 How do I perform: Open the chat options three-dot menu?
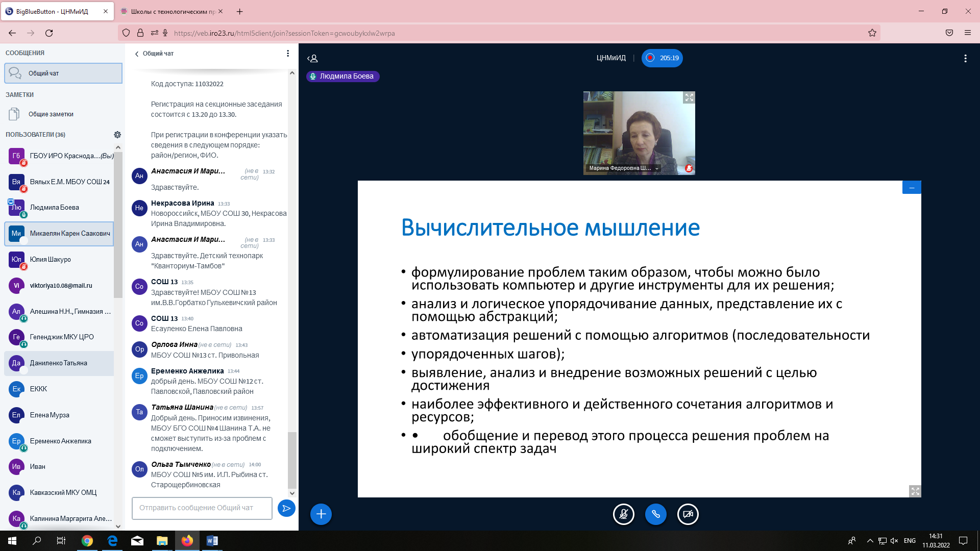pyautogui.click(x=288, y=54)
